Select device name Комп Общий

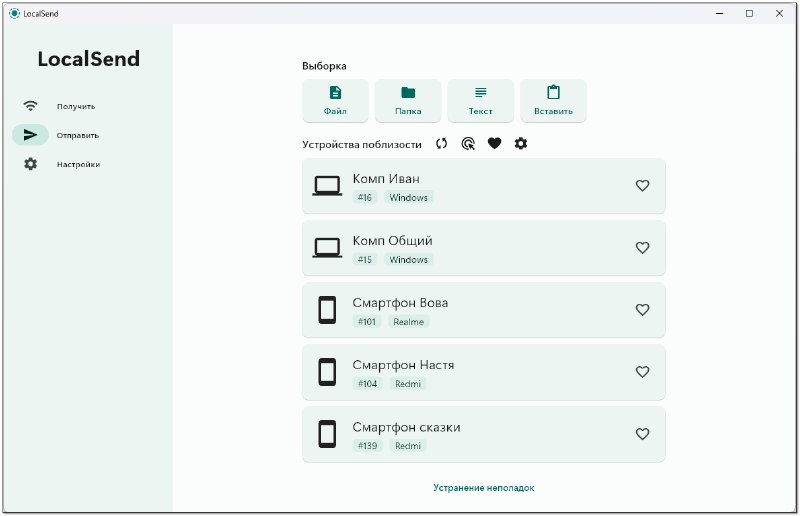[x=392, y=241]
